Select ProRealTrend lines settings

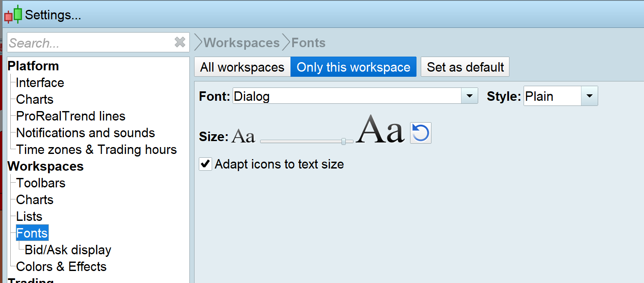[71, 116]
